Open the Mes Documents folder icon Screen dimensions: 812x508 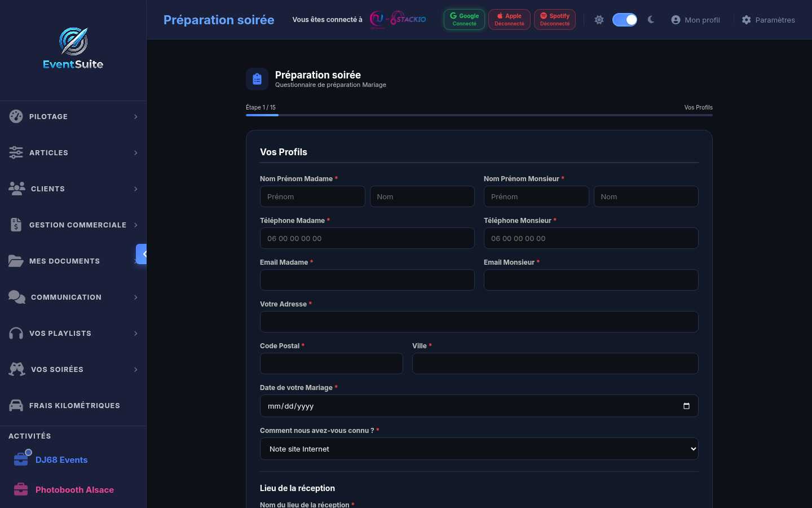pos(15,261)
